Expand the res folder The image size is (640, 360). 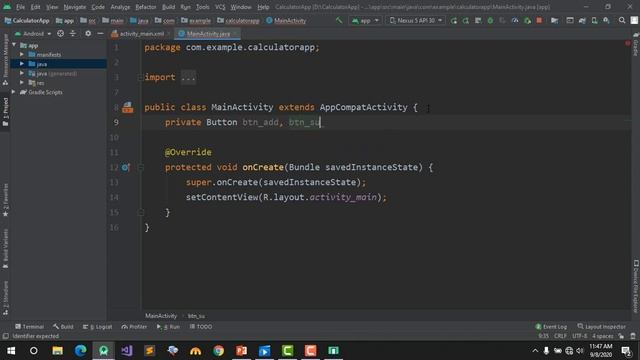point(22,83)
